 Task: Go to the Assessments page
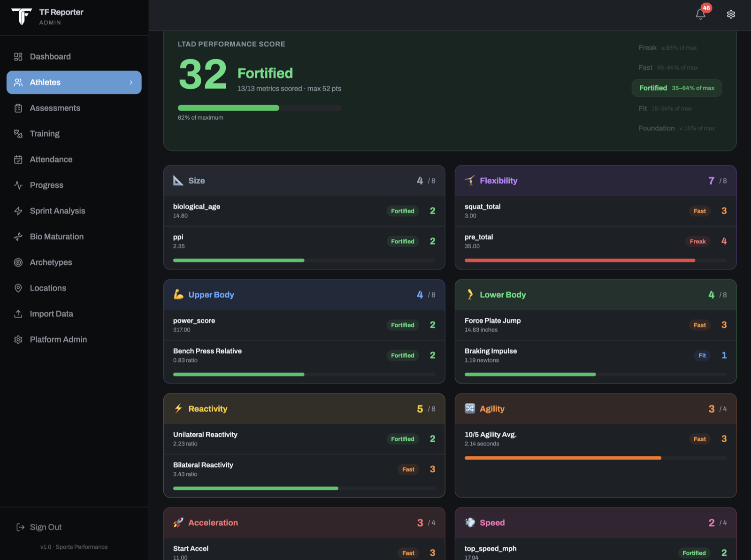click(x=74, y=108)
